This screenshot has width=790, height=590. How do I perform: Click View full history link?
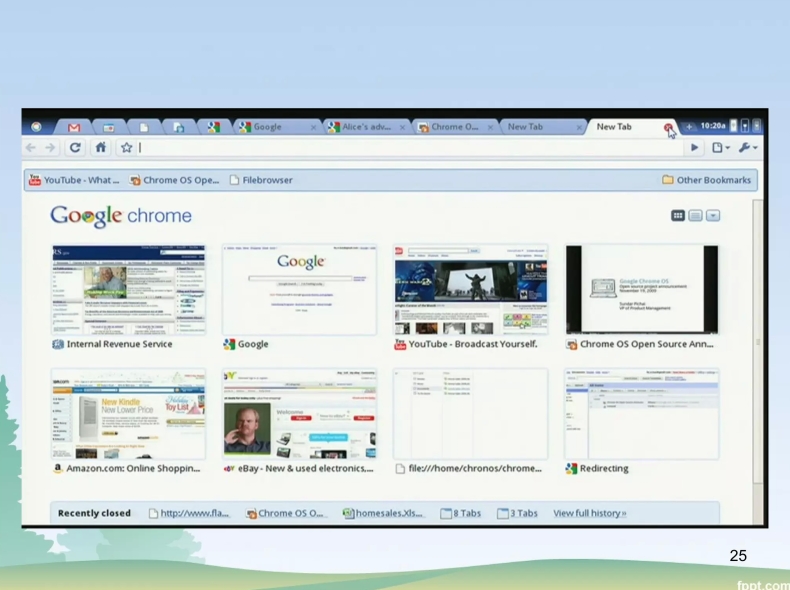click(x=590, y=513)
